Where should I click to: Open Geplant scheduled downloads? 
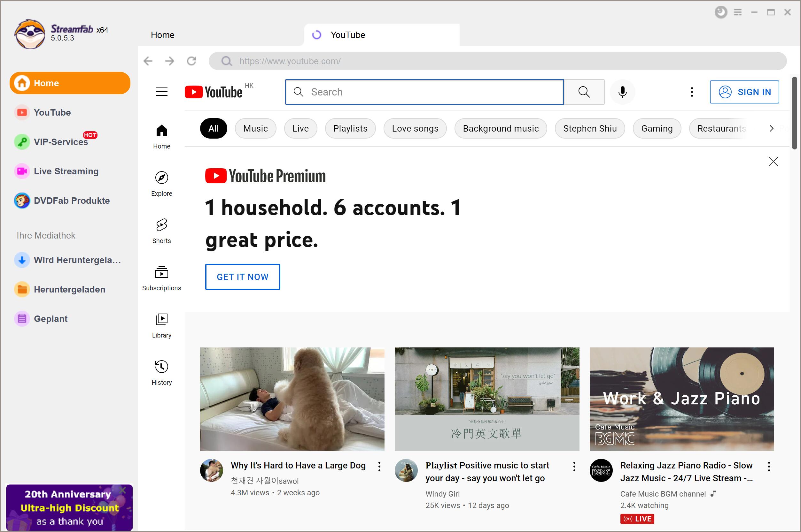coord(51,318)
